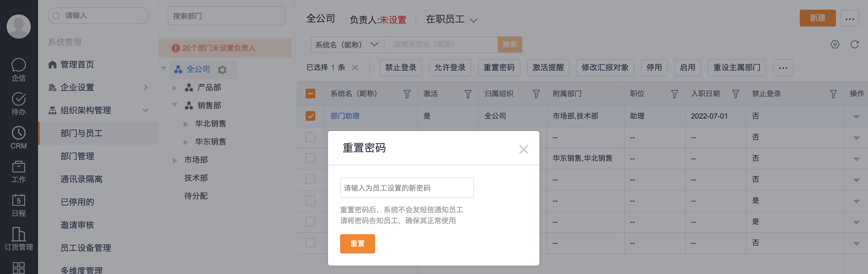The image size is (868, 274).
Task: Click the 销售部 department icon
Action: (x=189, y=106)
